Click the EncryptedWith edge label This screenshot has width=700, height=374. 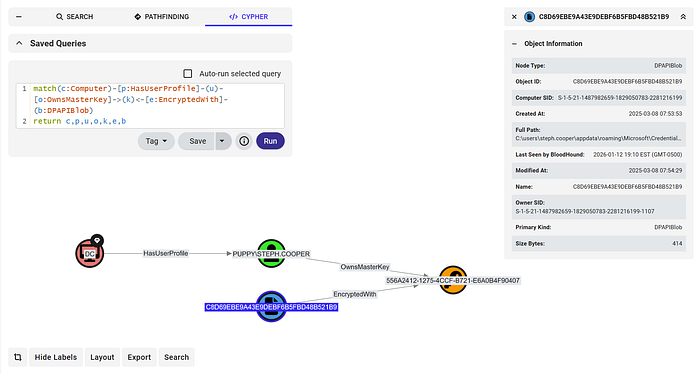click(x=354, y=294)
